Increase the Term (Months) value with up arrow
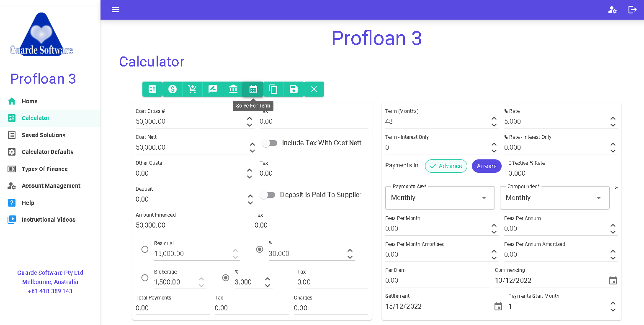644x325 pixels. click(x=494, y=119)
